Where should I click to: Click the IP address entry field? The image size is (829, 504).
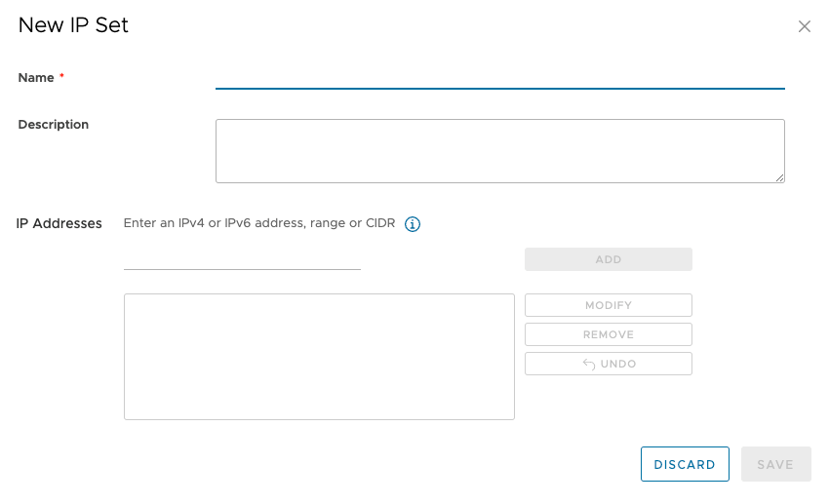pyautogui.click(x=242, y=258)
